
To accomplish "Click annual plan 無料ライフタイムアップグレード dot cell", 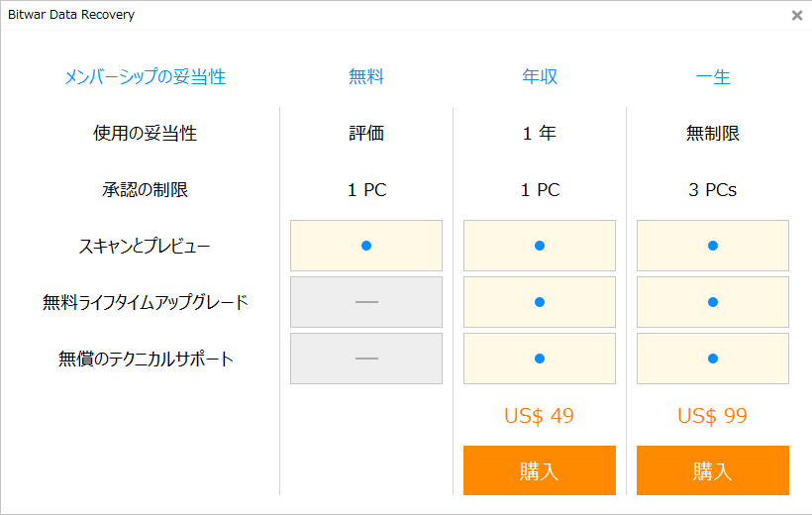I will tap(540, 302).
